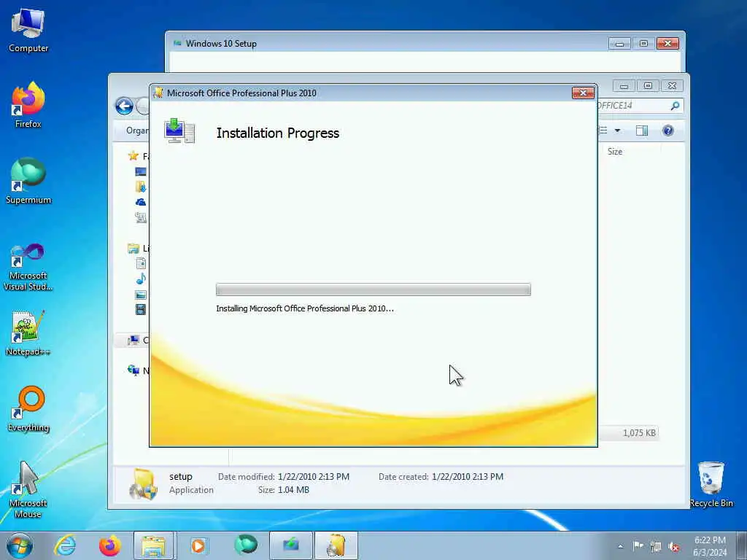
Task: Click the Show desktop strip on the taskbar
Action: pos(742,545)
